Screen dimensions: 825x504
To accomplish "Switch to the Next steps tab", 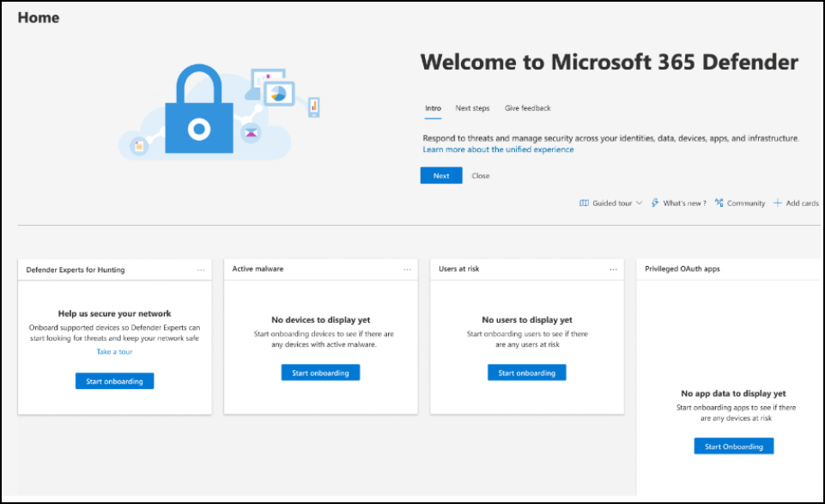I will (473, 108).
